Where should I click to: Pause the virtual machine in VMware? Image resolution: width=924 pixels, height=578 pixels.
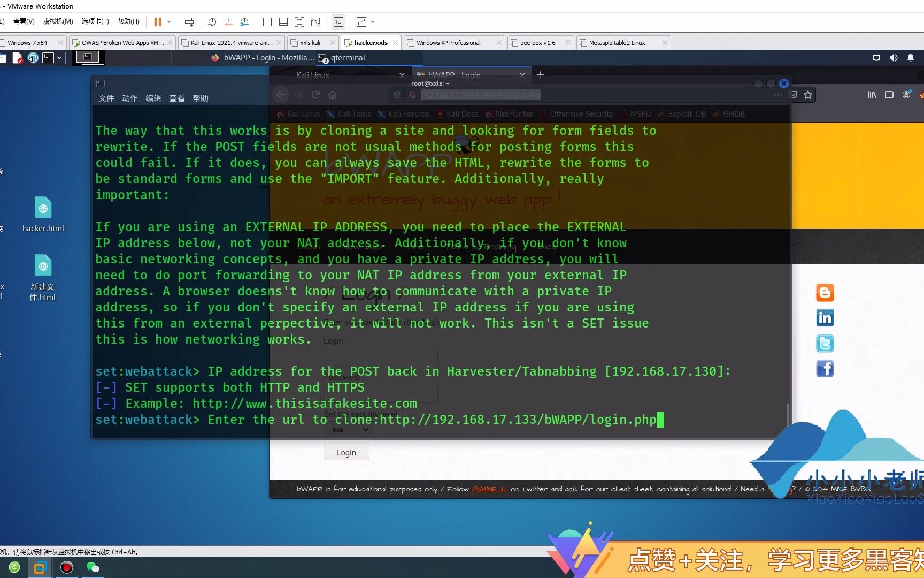pos(158,22)
